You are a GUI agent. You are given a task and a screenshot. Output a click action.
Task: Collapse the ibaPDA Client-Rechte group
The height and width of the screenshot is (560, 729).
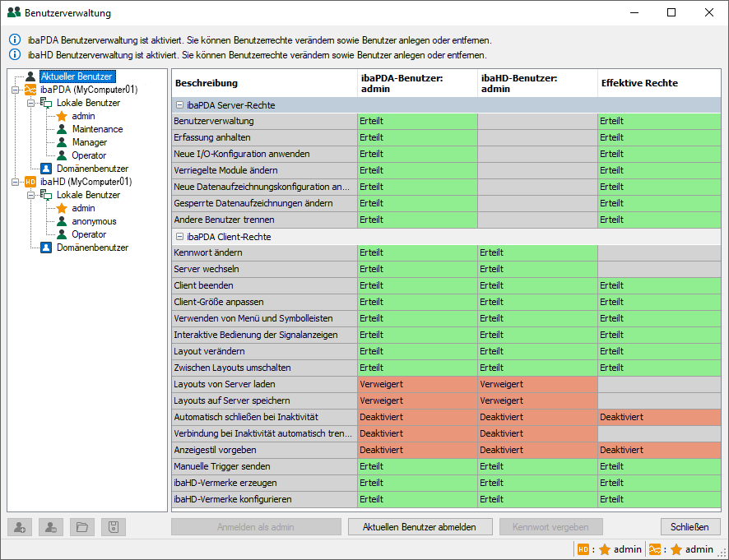[x=179, y=237]
